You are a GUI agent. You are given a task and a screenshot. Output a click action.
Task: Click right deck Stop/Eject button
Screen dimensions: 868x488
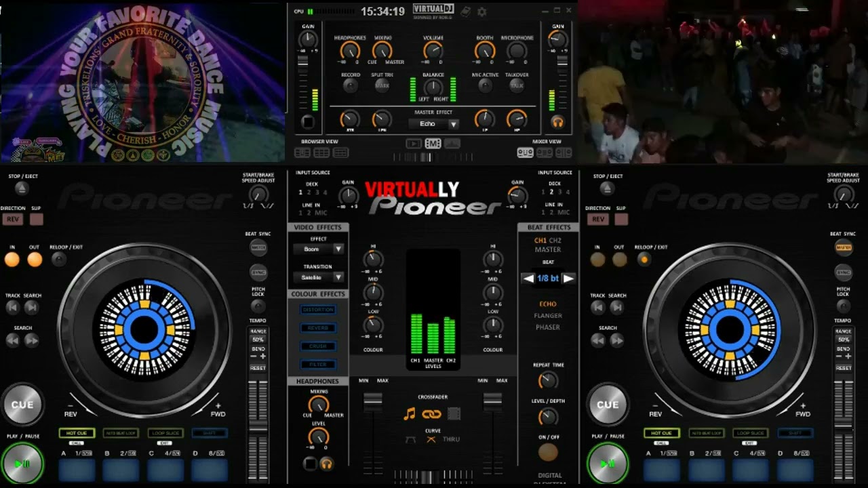click(607, 188)
